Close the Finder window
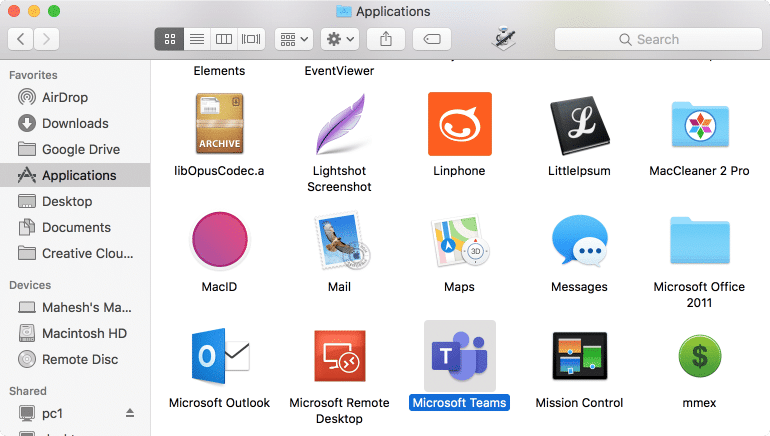 [14, 11]
